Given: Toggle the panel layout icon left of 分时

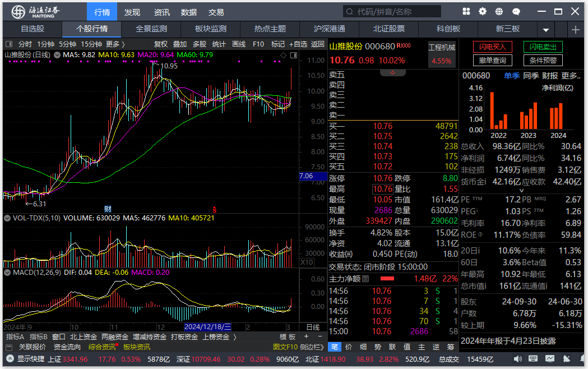Looking at the screenshot, I should pyautogui.click(x=9, y=44).
